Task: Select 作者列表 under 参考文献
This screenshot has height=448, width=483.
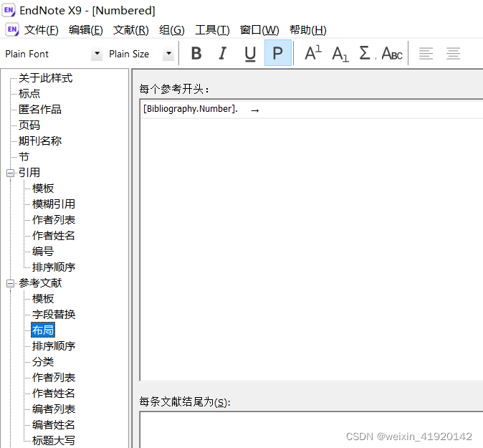Action: point(54,378)
